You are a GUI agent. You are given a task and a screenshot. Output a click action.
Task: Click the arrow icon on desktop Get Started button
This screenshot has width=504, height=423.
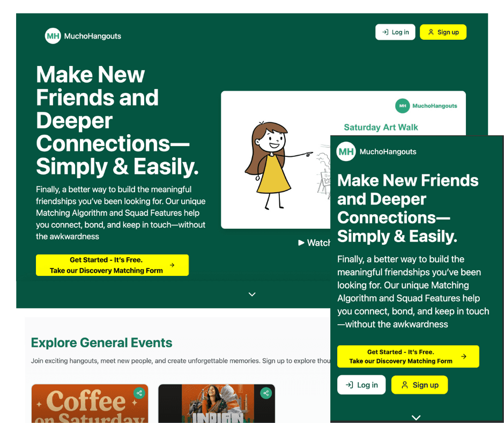click(172, 265)
